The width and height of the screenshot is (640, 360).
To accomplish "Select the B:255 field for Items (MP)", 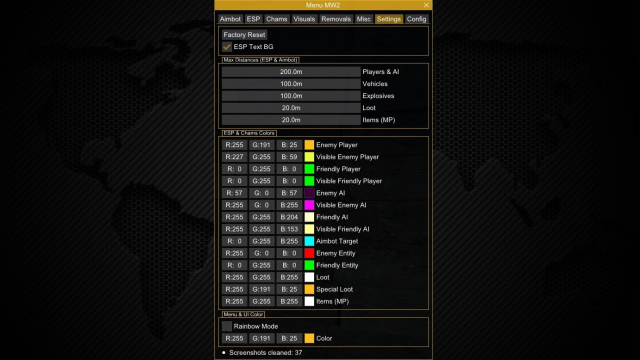I will 289,301.
